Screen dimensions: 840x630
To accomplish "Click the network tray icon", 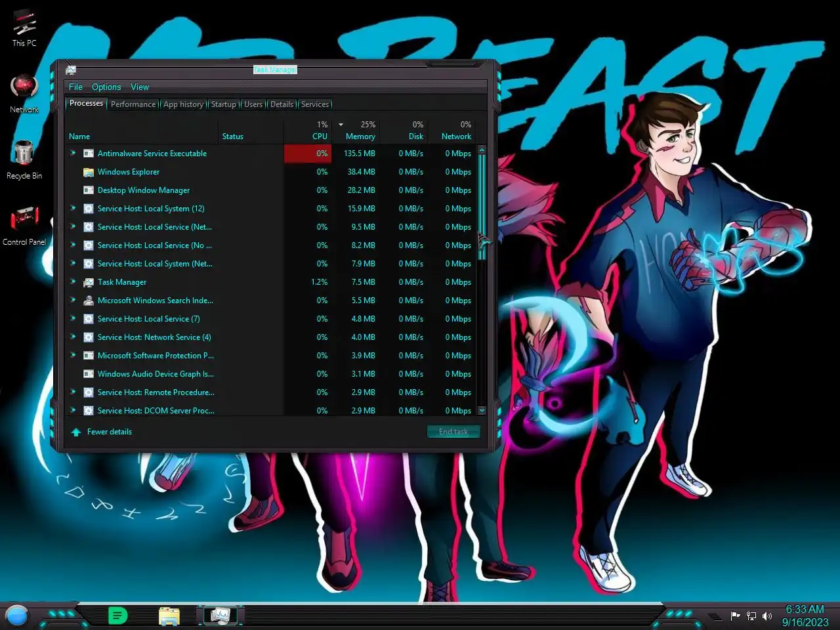I will coord(751,616).
